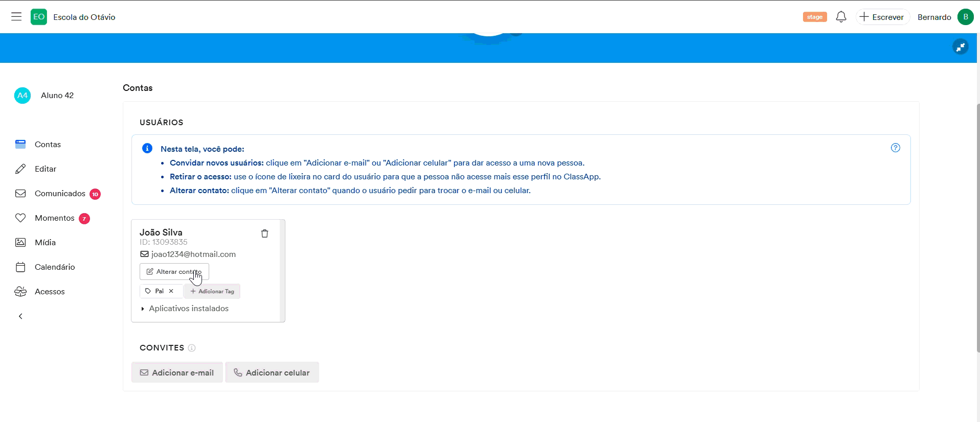Viewport: 980px width, 422px height.
Task: Click the Alterar contato button
Action: [x=174, y=272]
